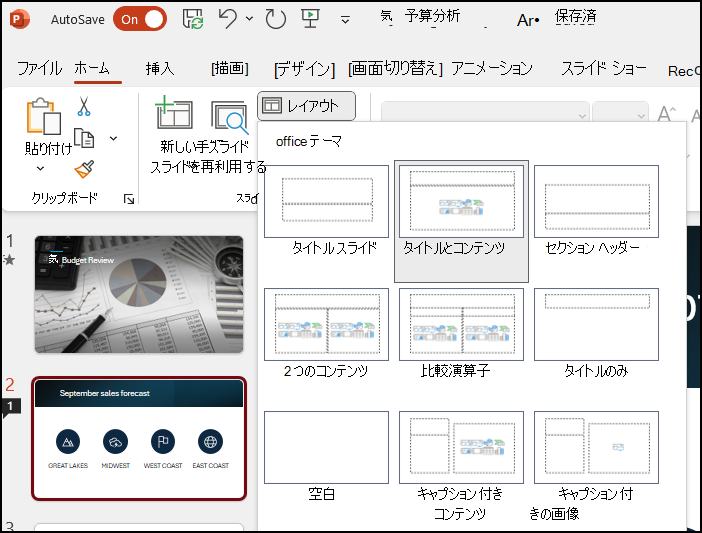Click the Reuse Slides icon

[x=230, y=117]
